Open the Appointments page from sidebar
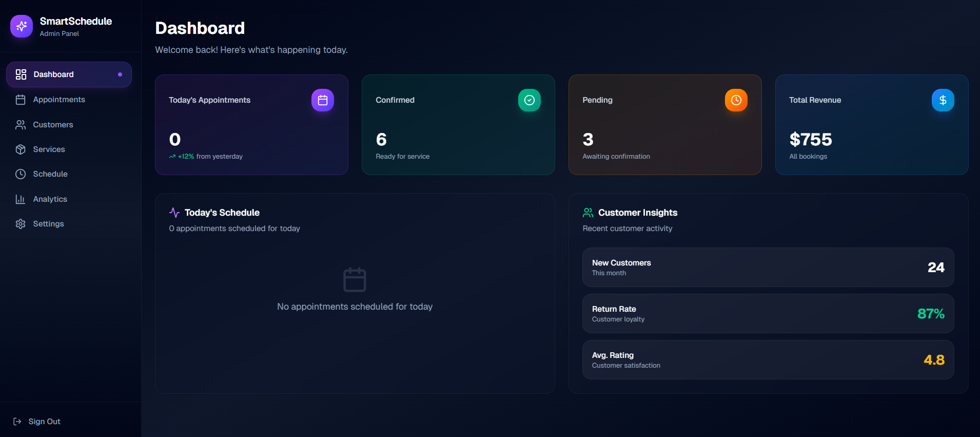Screen dimensions: 980x437 tap(59, 100)
